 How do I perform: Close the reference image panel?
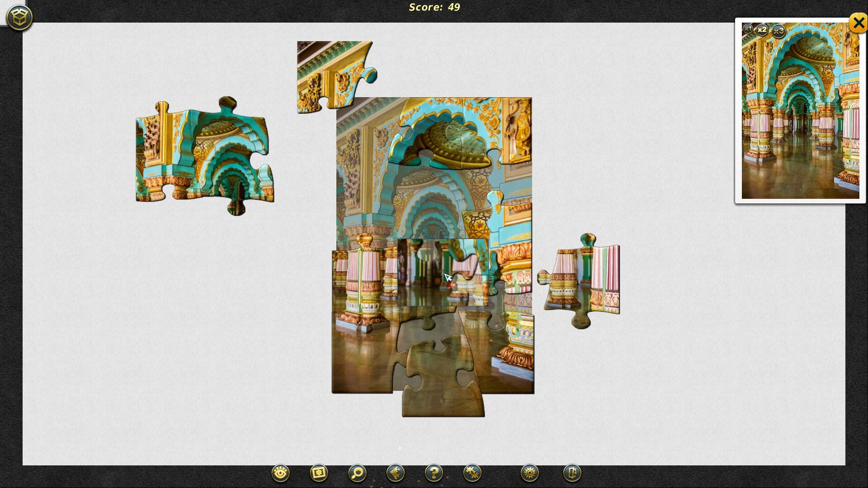pos(858,23)
